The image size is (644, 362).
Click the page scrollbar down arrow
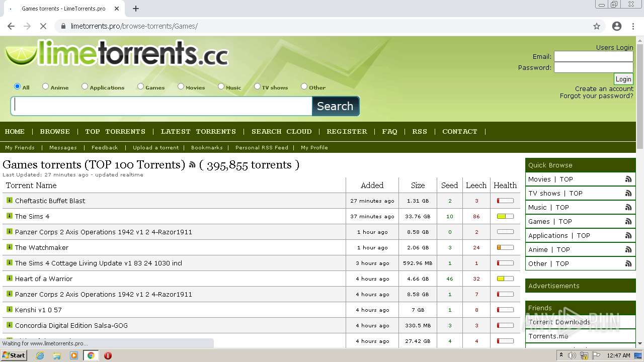pos(640,343)
